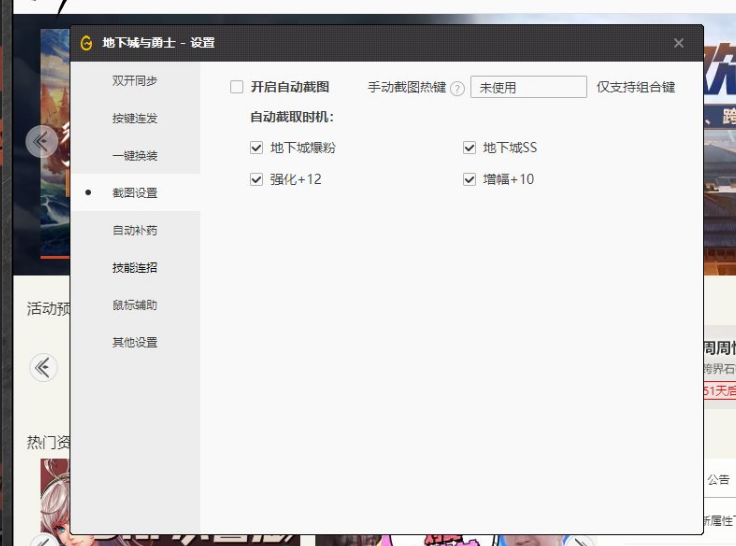This screenshot has width=736, height=546.
Task: Open the 自动补药 settings section
Action: [135, 230]
